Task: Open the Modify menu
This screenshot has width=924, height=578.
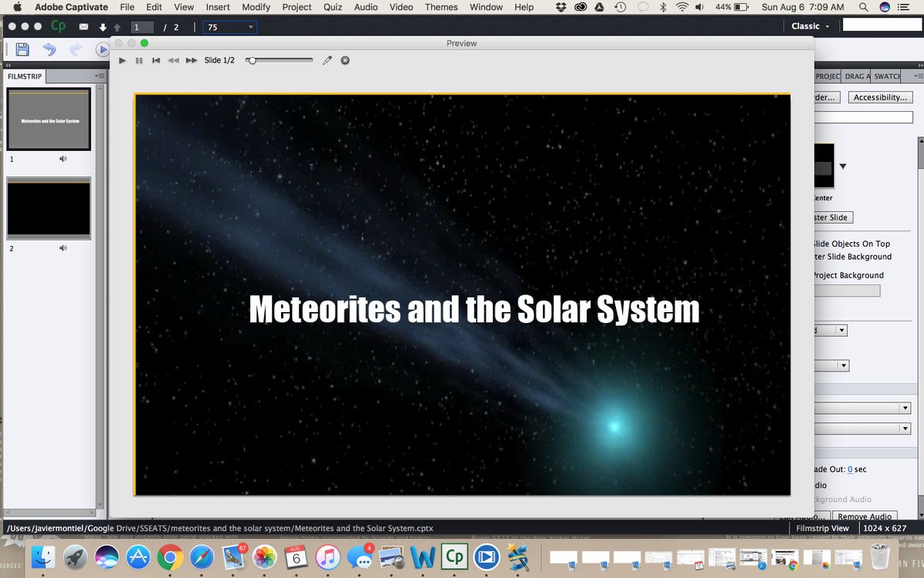Action: tap(256, 7)
